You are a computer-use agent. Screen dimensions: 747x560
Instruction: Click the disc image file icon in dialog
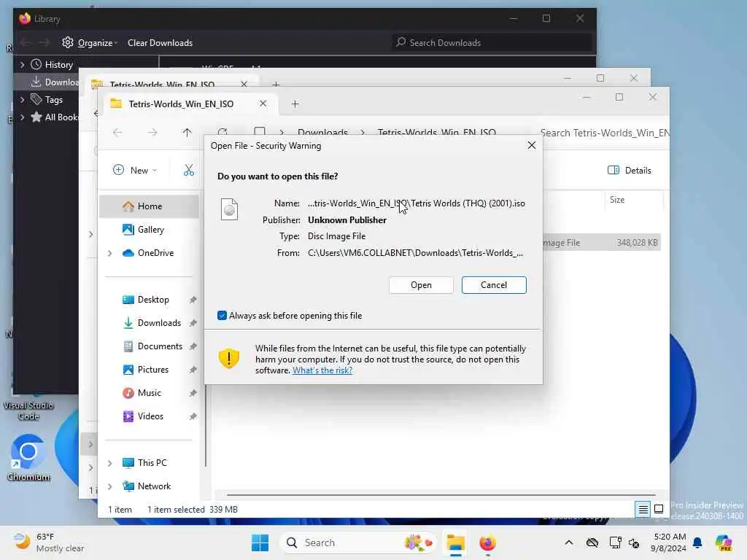pos(229,209)
